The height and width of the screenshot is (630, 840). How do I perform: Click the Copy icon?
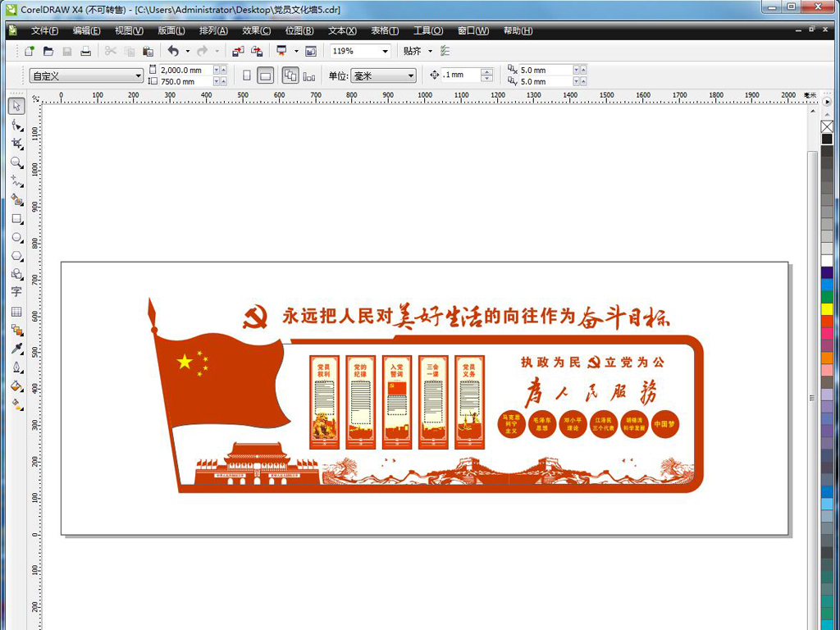129,51
